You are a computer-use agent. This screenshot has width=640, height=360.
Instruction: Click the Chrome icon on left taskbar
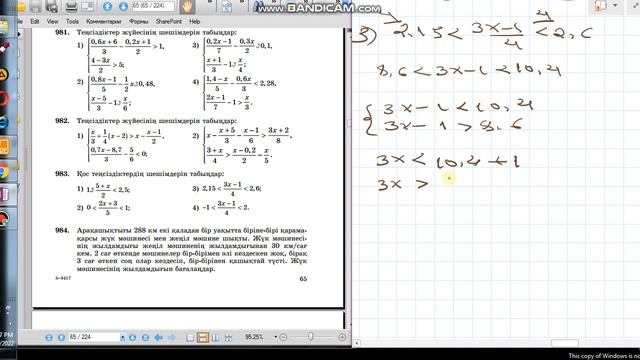click(4, 172)
